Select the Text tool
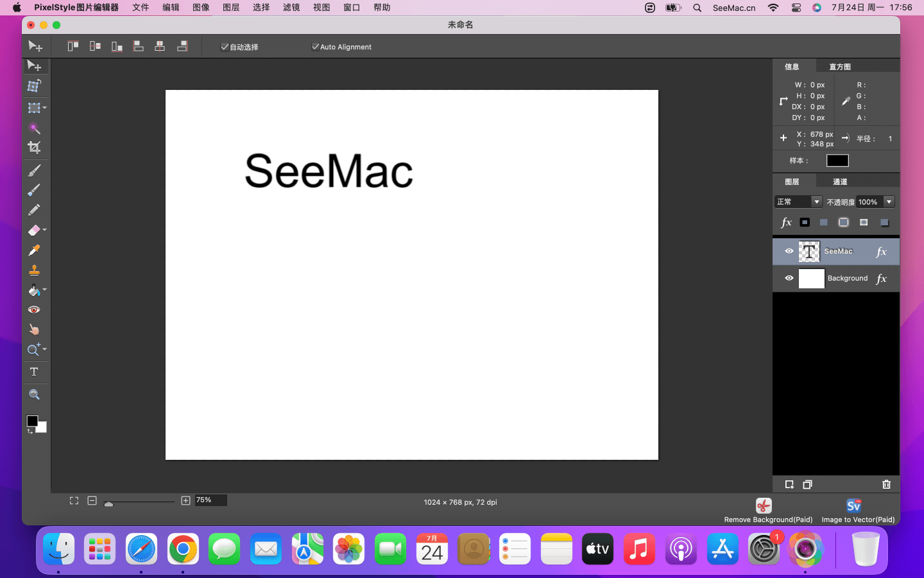Image resolution: width=924 pixels, height=578 pixels. 34,372
